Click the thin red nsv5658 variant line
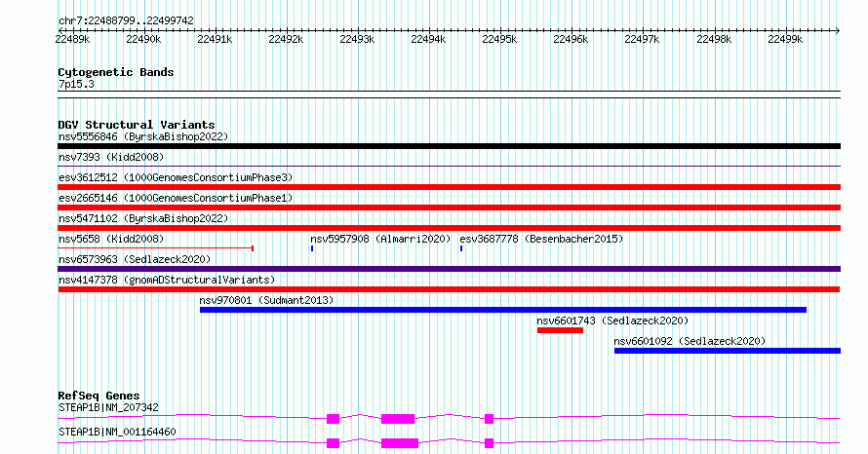Image resolution: width=868 pixels, height=454 pixels. pos(155,248)
